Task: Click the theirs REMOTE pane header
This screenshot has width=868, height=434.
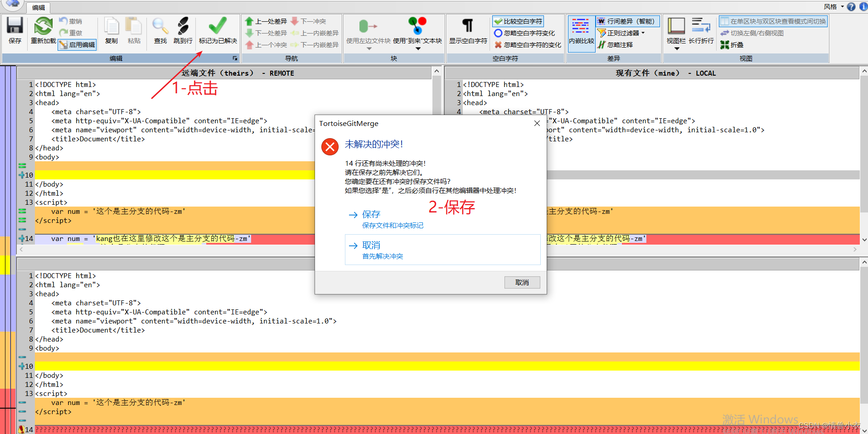Action: point(224,73)
